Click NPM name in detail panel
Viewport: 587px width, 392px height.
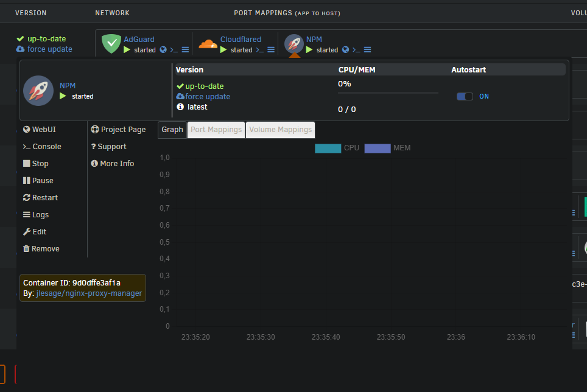click(68, 86)
